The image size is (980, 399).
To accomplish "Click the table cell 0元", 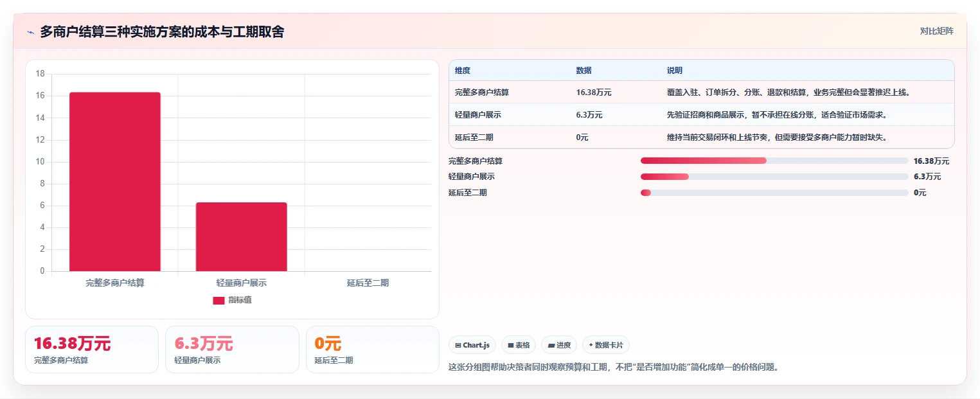I will point(582,137).
